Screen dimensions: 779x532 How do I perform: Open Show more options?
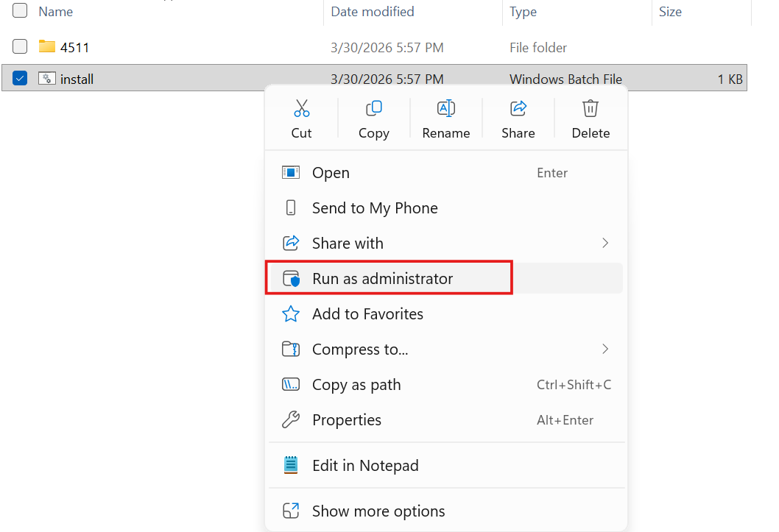[378, 511]
